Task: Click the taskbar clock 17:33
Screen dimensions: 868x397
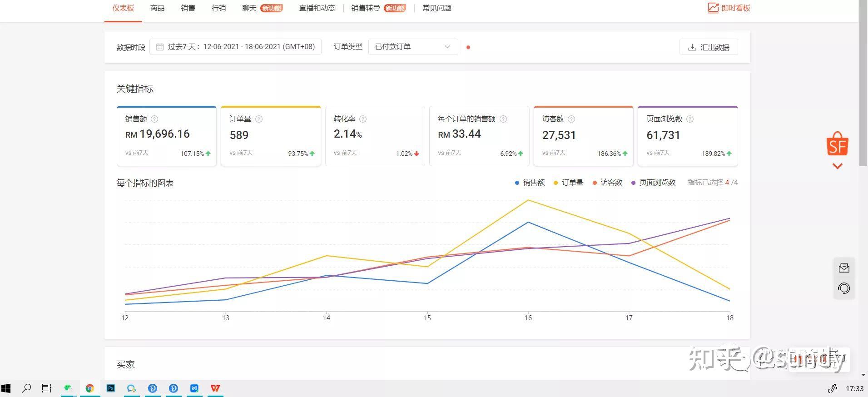Action: (x=854, y=389)
